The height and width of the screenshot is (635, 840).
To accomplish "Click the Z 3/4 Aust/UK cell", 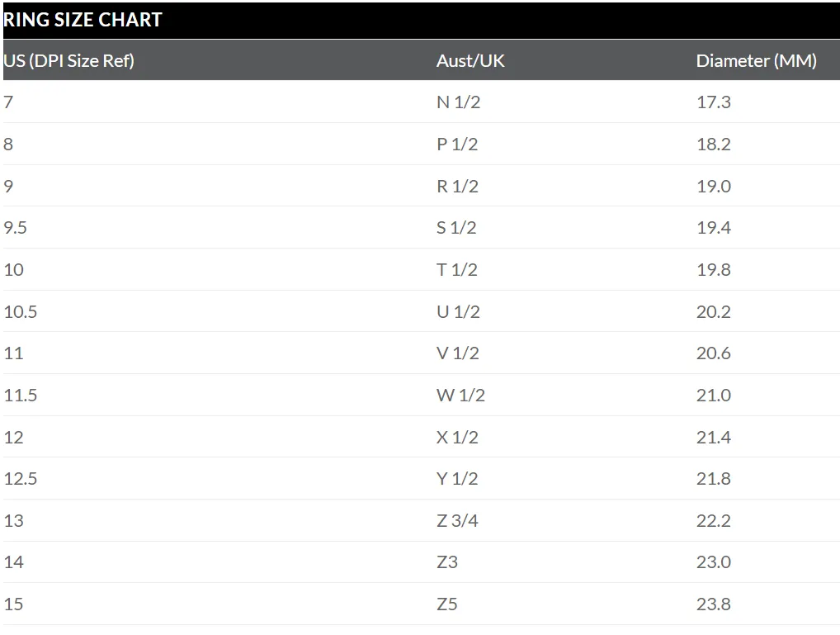I will click(457, 521).
